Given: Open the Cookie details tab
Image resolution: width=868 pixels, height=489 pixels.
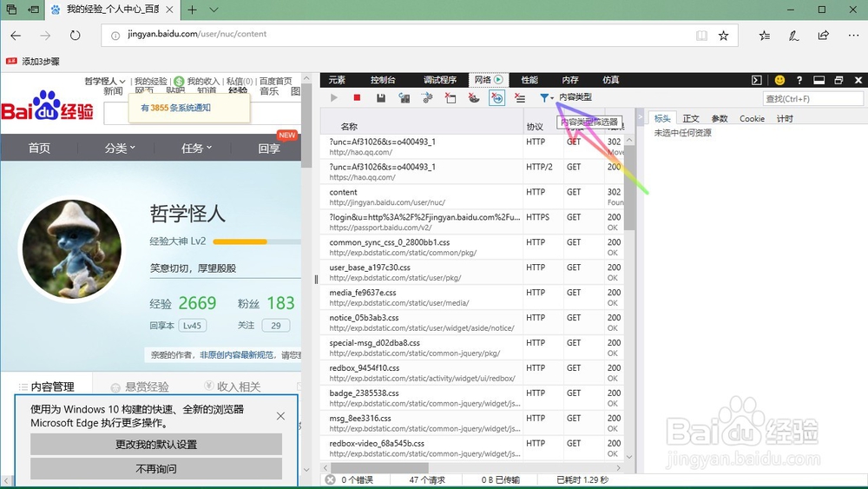Looking at the screenshot, I should (752, 118).
